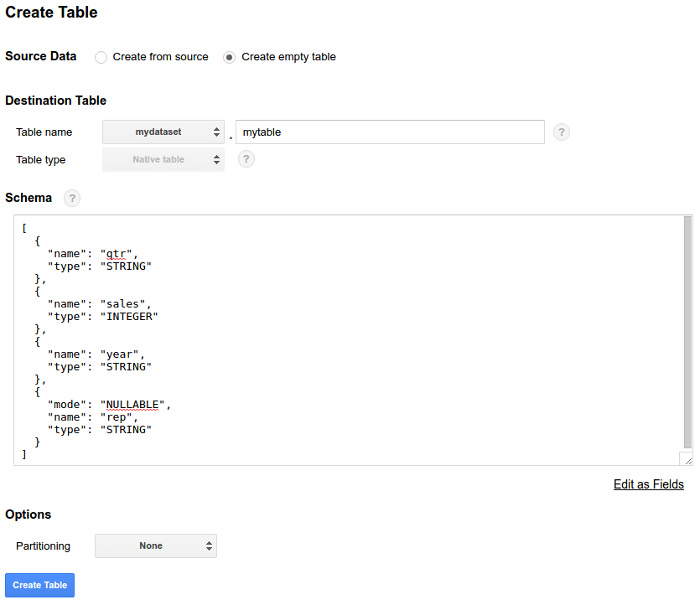Expand the Native table type dropdown
The height and width of the screenshot is (605, 700).
pyautogui.click(x=163, y=159)
